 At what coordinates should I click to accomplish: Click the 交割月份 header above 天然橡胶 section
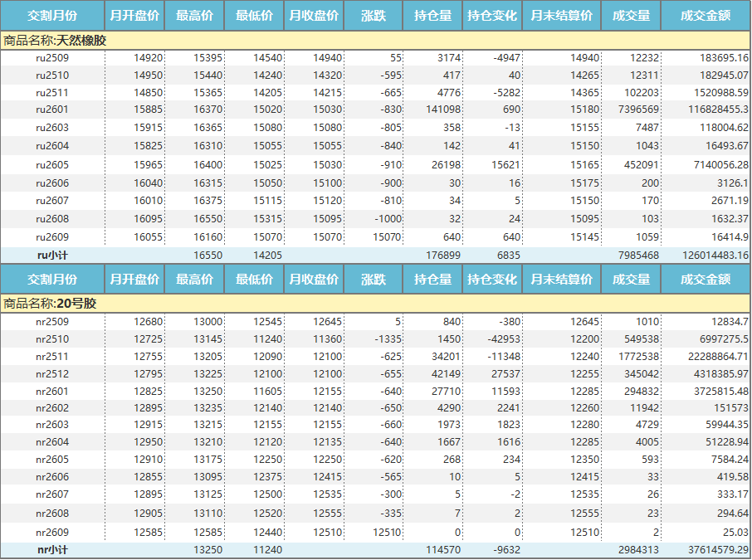52,15
